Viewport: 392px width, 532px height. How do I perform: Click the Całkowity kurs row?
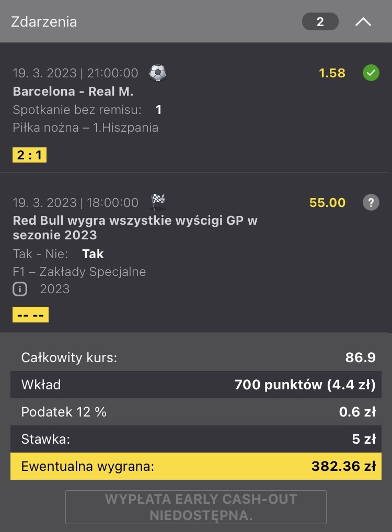coord(196,357)
